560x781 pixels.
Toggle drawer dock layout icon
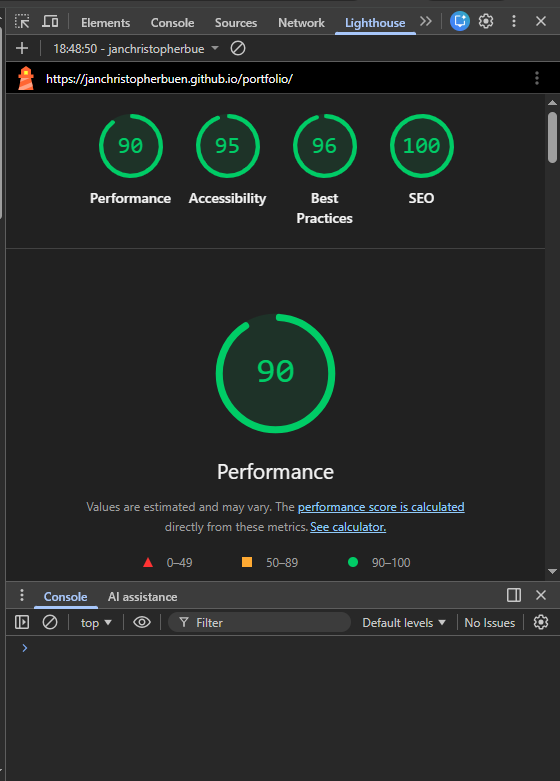514,595
